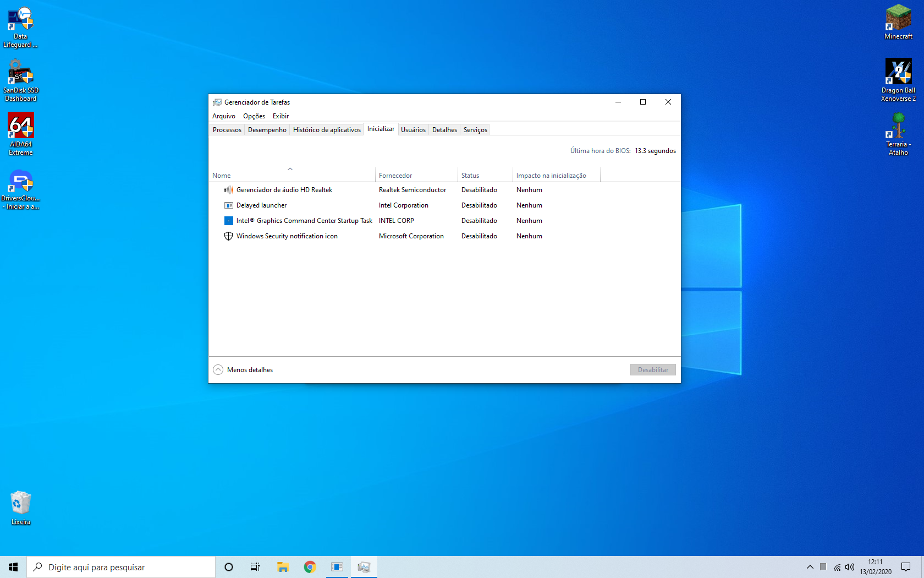Viewport: 924px width, 578px height.
Task: Select Delayed launcher name text
Action: tap(262, 205)
